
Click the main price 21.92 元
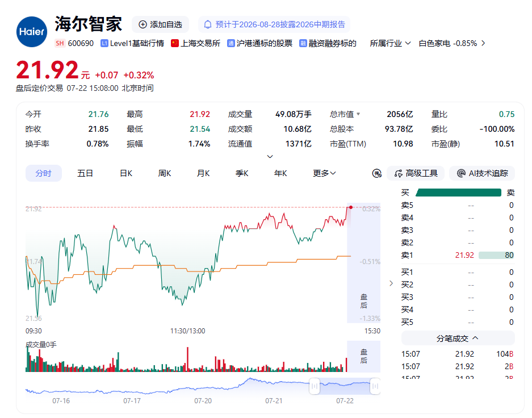pos(53,70)
